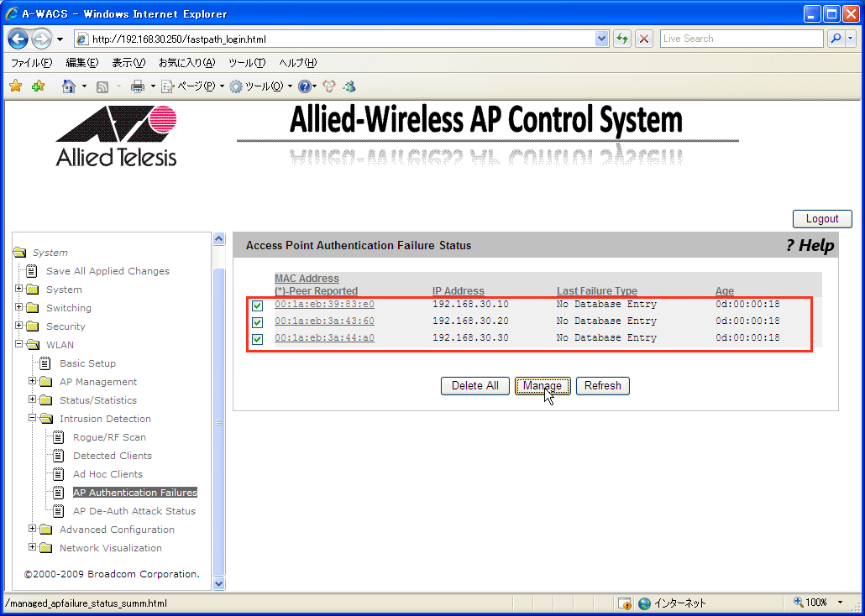Go back using the browser Back arrow

pyautogui.click(x=18, y=39)
